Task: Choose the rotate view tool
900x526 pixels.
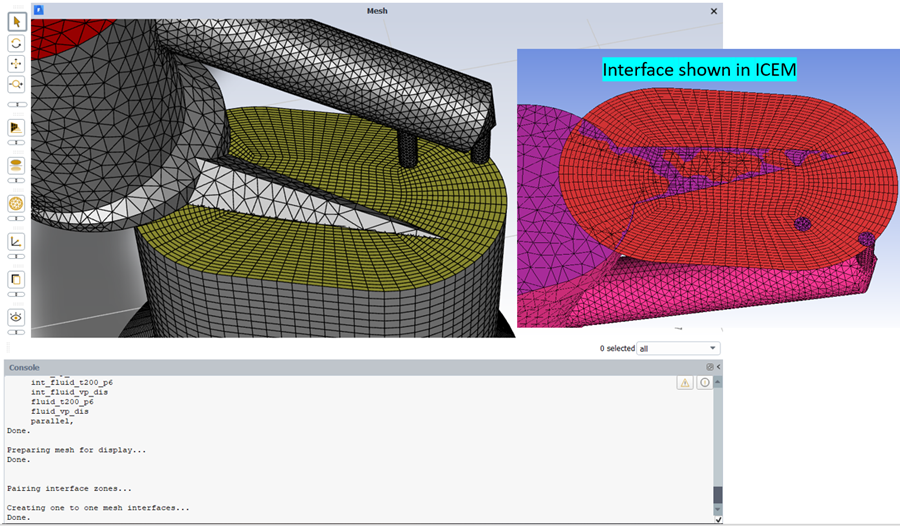Action: (17, 43)
